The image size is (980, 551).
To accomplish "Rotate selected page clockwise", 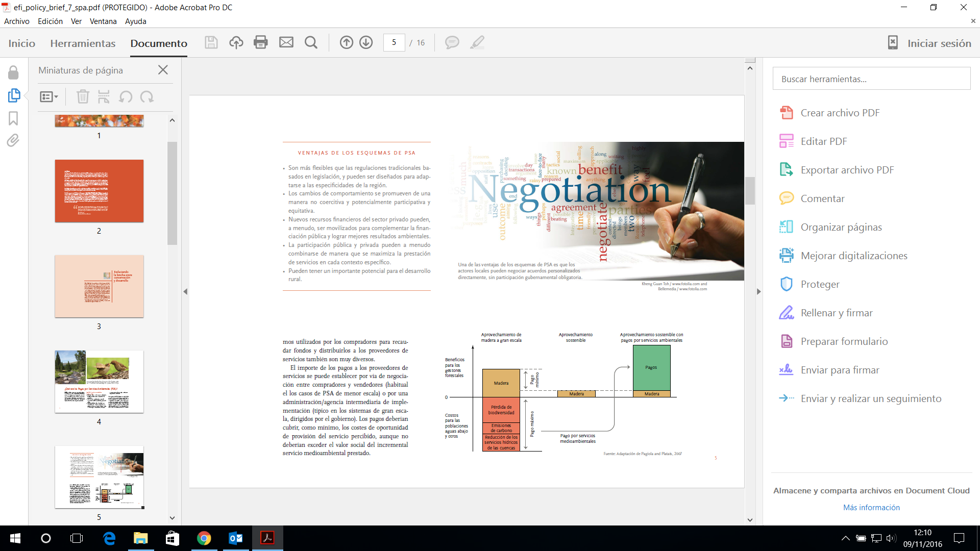I will [147, 96].
